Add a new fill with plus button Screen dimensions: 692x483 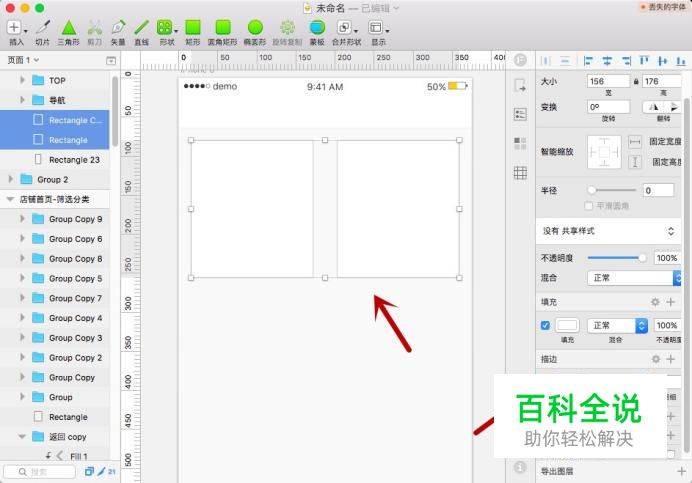(x=671, y=302)
